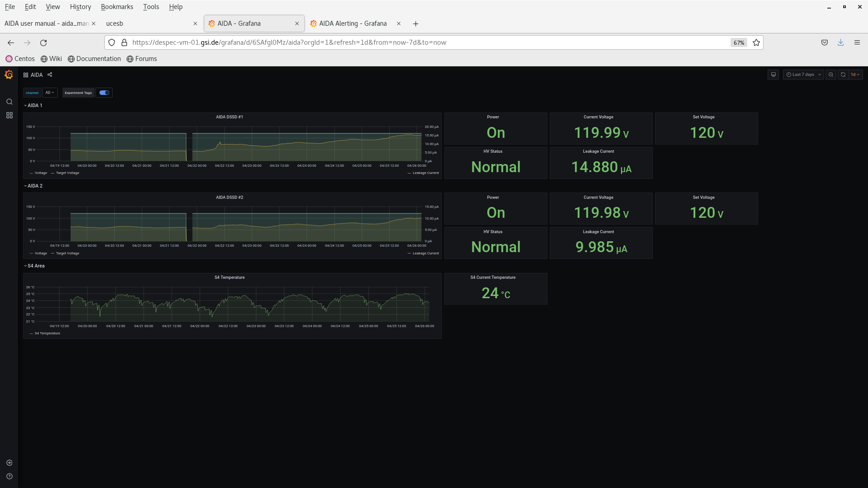Close the AIDA - Grafana tab
Screen dimensions: 868x488
297,23
